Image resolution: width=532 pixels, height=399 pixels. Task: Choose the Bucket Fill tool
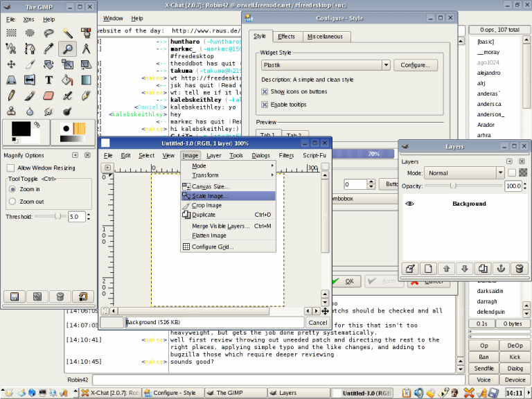67,80
